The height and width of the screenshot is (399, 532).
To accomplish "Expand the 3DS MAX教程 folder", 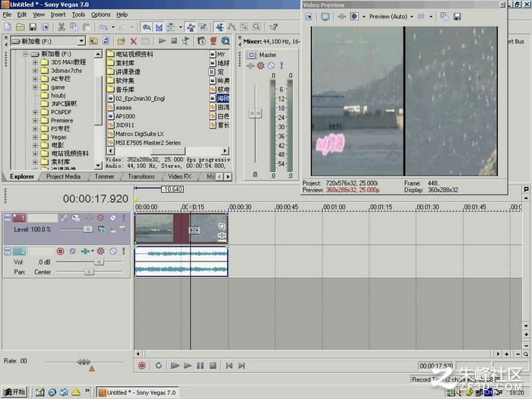I will coord(35,62).
